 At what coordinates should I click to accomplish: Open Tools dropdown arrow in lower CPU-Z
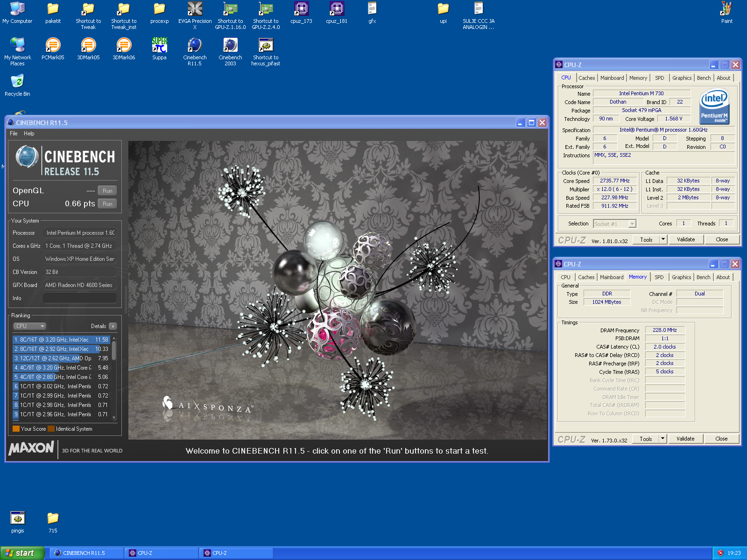[x=662, y=439]
